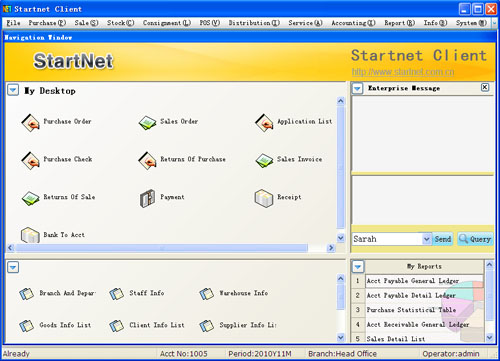The width and height of the screenshot is (500, 361).
Task: Collapse the info lists panel arrow
Action: click(13, 267)
